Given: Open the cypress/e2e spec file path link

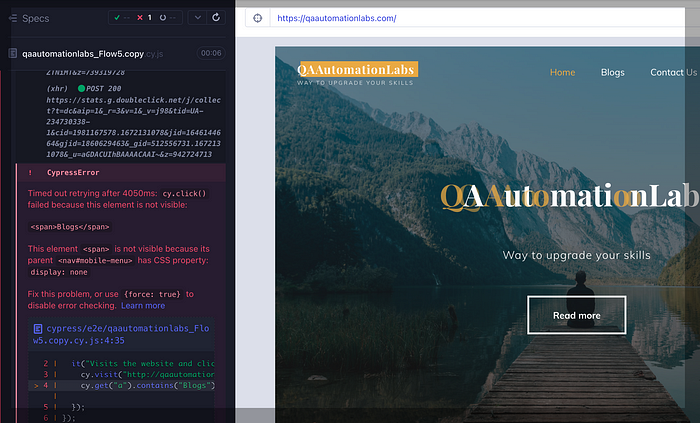Looking at the screenshot, I should click(x=121, y=334).
